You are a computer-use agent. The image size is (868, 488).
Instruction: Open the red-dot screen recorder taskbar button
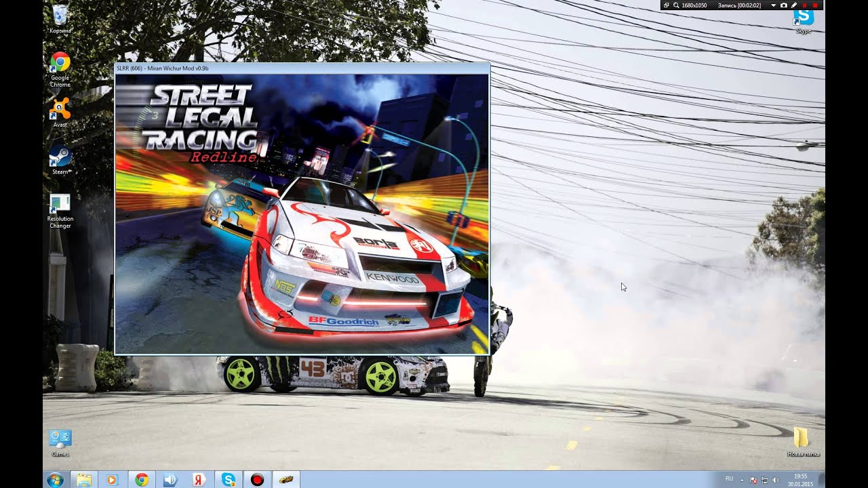(x=257, y=480)
